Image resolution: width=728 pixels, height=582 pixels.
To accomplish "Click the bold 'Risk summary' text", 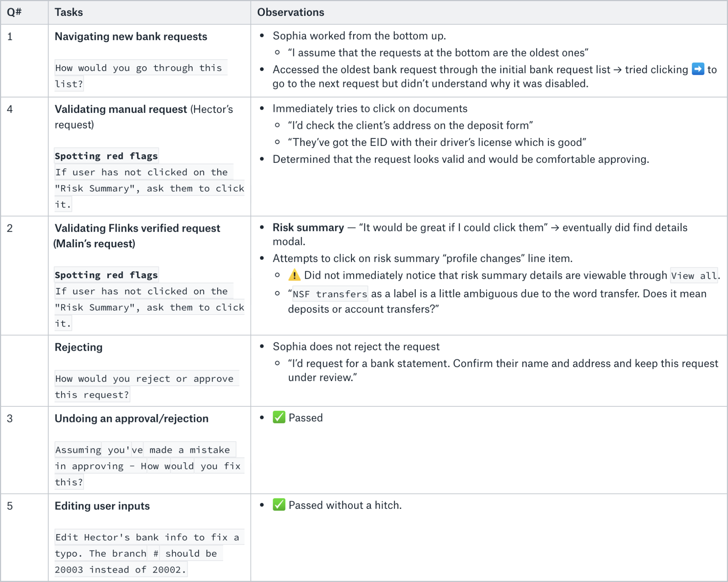I will click(x=308, y=228).
